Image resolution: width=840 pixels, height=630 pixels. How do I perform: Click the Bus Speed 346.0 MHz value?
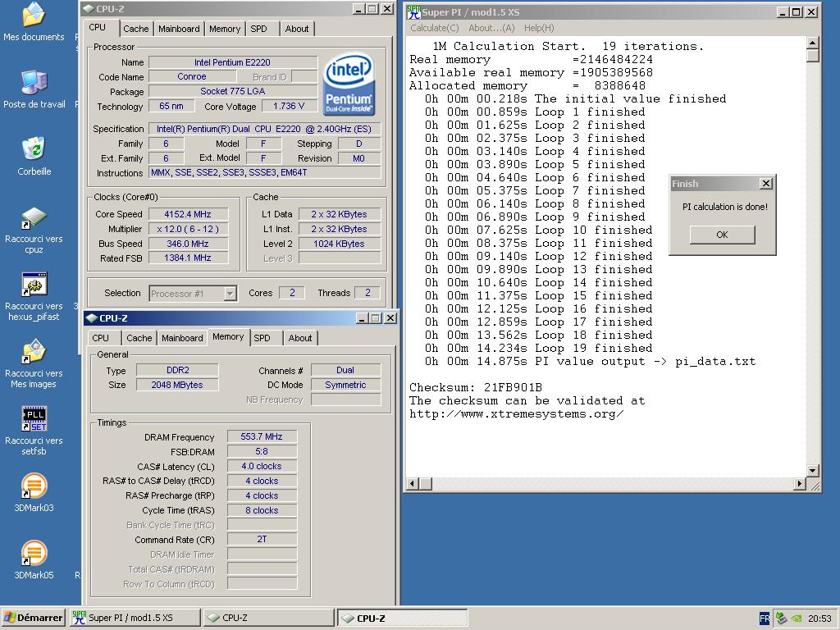click(188, 244)
